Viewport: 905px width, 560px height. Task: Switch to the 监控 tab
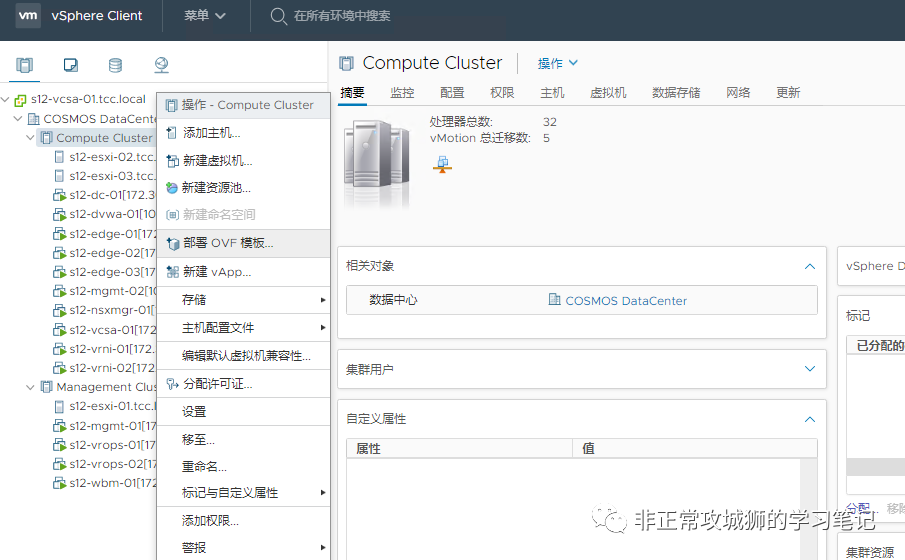(x=402, y=92)
